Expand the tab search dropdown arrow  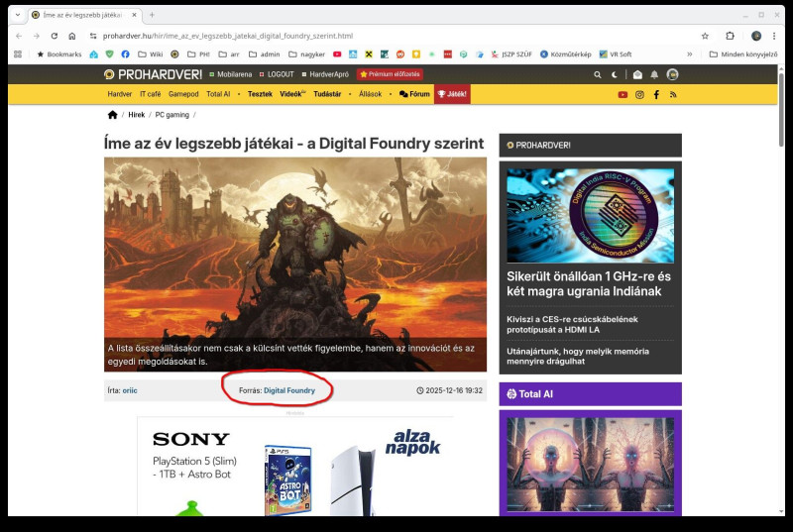(18, 15)
